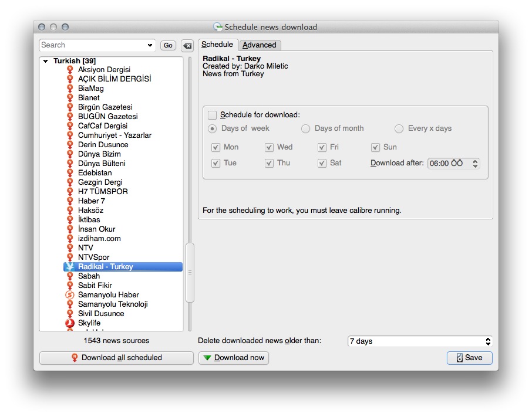The width and height of the screenshot is (532, 417).
Task: Select Sabit Fikir in the list
Action: (95, 286)
